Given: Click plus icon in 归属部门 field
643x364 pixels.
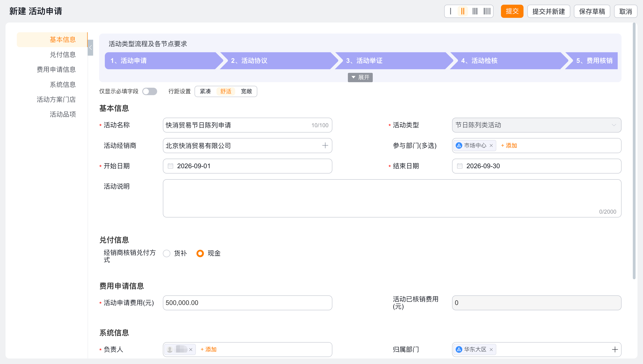Looking at the screenshot, I should point(615,350).
